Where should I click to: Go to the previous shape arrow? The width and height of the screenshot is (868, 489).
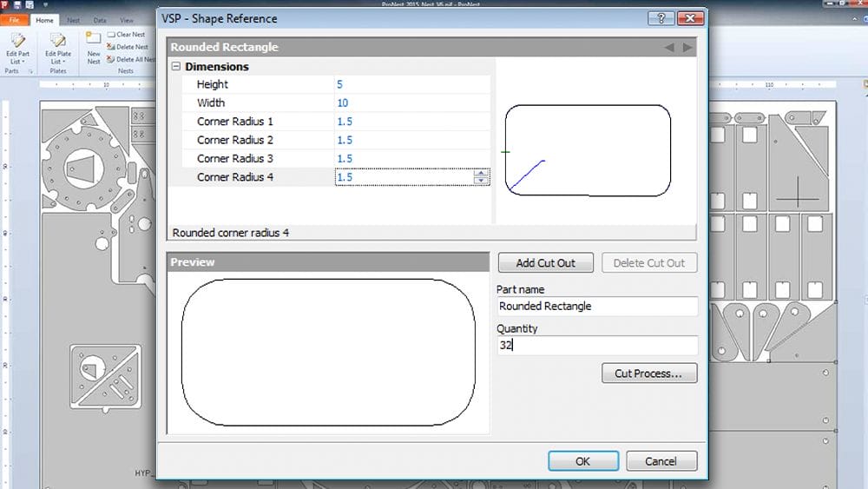669,48
